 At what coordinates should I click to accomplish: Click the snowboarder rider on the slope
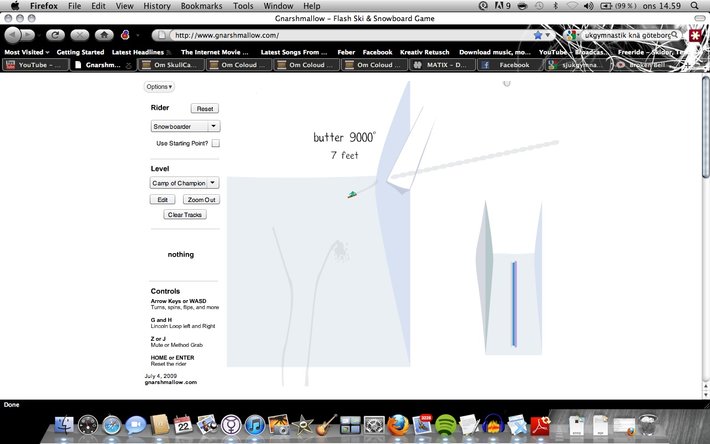352,194
